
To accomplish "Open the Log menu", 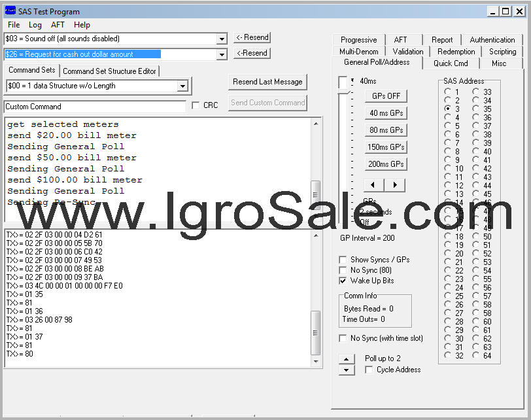I will 35,25.
